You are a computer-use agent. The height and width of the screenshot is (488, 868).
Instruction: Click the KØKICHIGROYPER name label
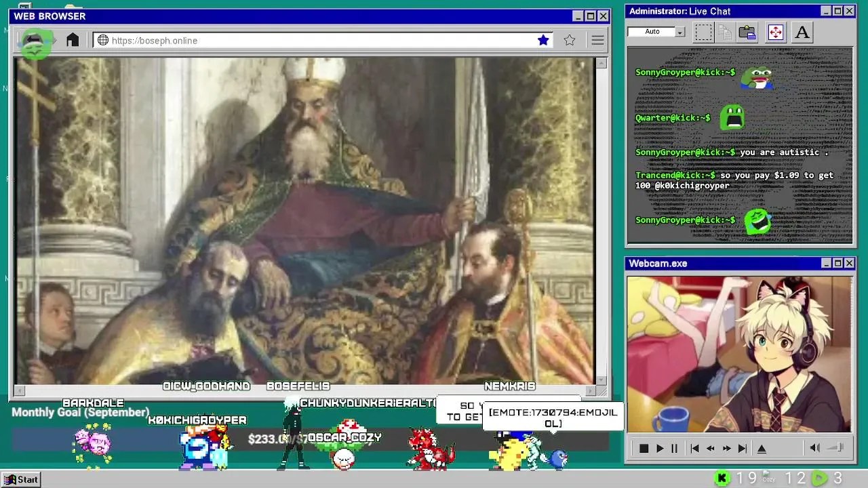pos(197,420)
